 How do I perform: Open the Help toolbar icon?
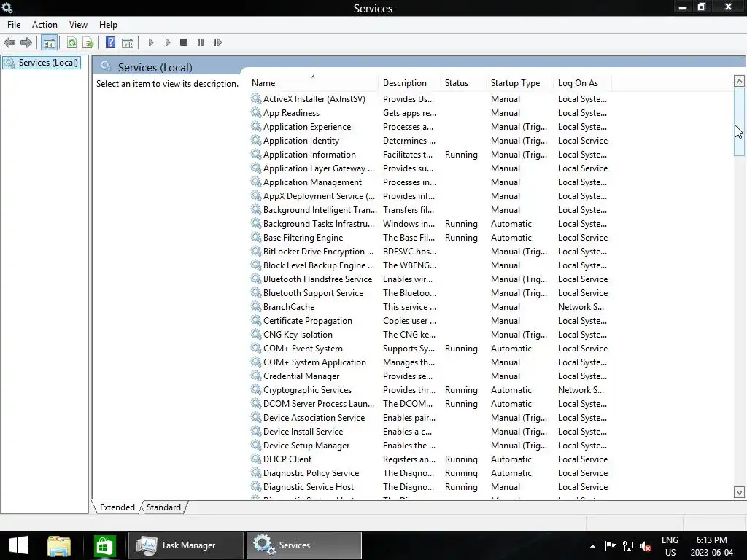click(111, 42)
